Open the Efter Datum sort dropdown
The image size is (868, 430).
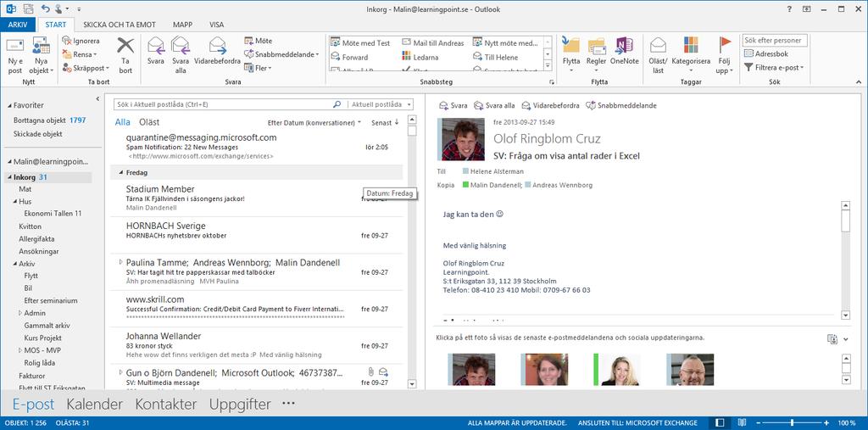pyautogui.click(x=314, y=123)
